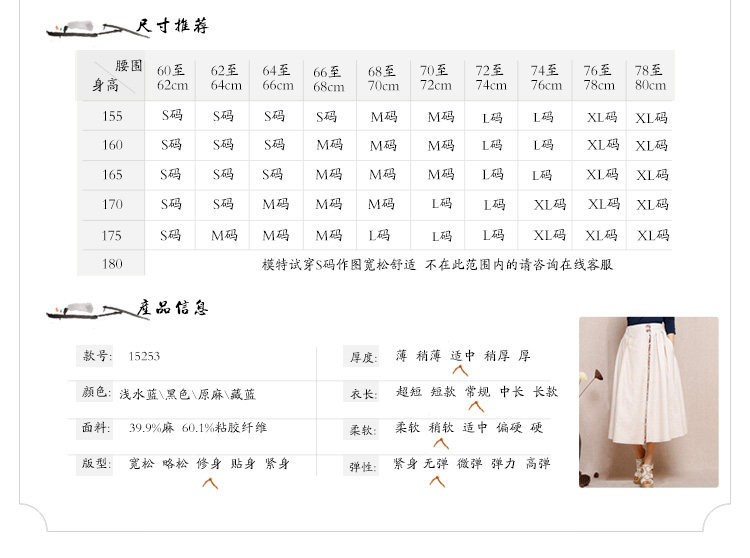
Task: Click 宽松 in the 版型 row
Action: (x=142, y=463)
